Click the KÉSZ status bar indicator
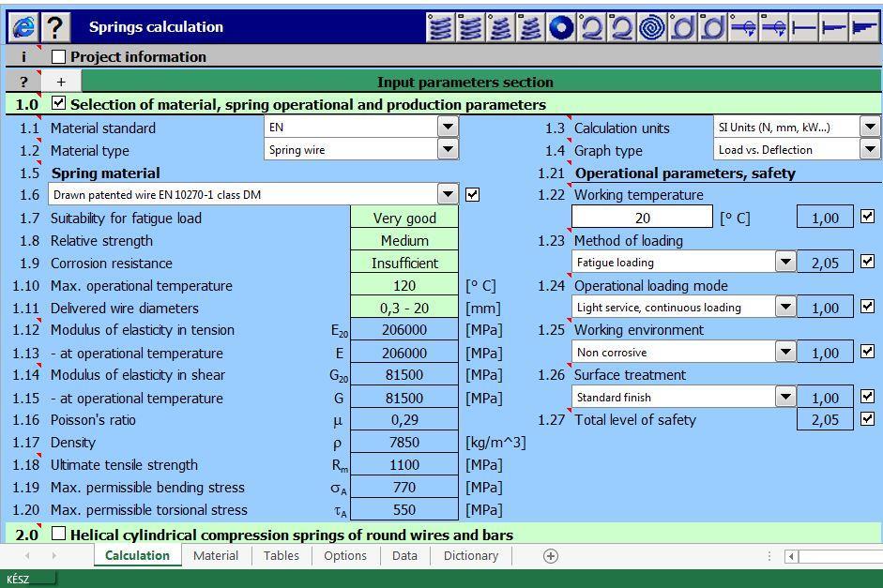This screenshot has height=588, width=883. [x=18, y=579]
